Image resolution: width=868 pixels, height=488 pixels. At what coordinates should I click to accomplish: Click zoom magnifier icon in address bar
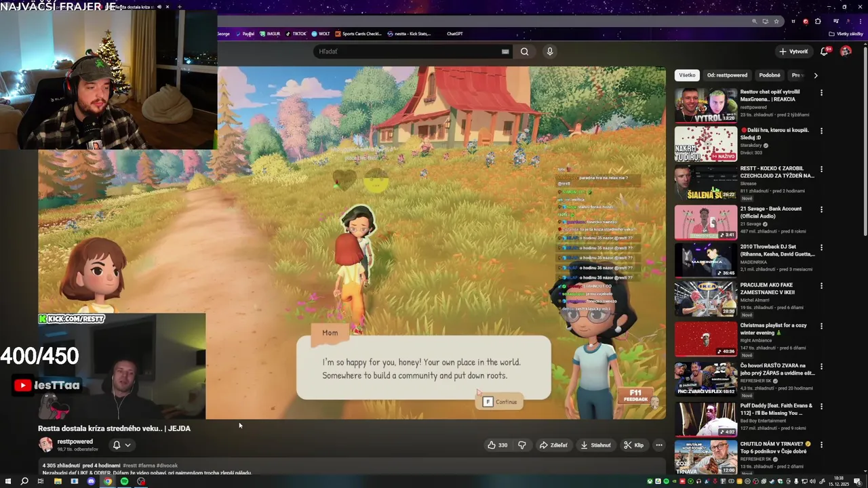(755, 21)
